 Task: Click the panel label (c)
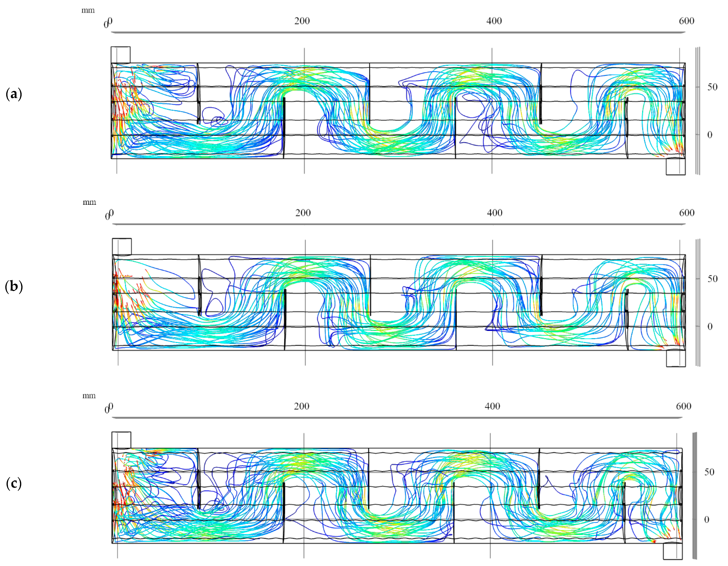(14, 483)
